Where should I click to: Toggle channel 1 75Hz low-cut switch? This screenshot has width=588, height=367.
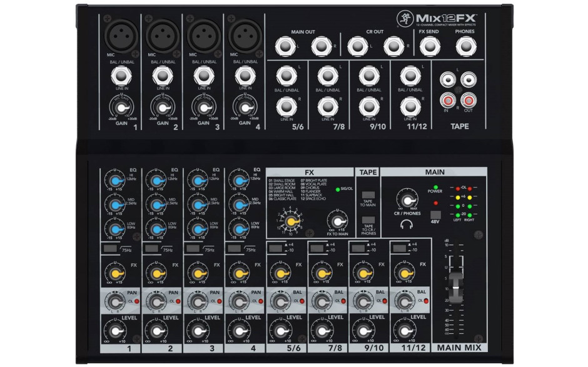point(110,248)
